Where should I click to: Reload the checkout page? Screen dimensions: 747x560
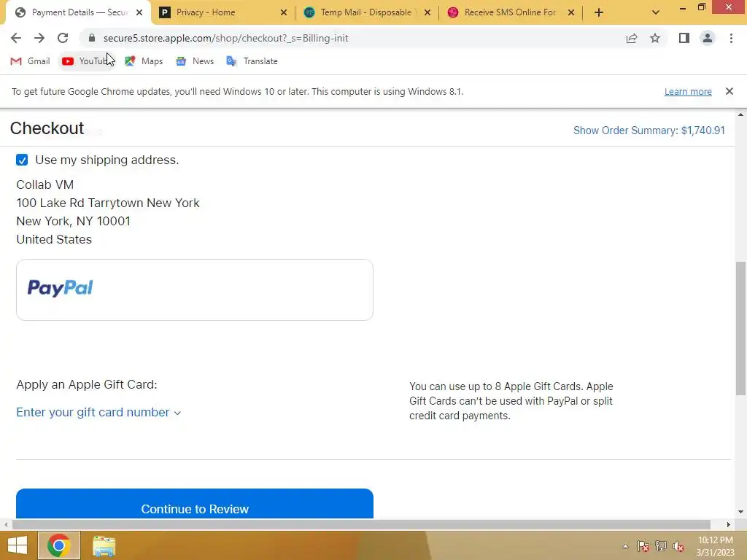63,38
